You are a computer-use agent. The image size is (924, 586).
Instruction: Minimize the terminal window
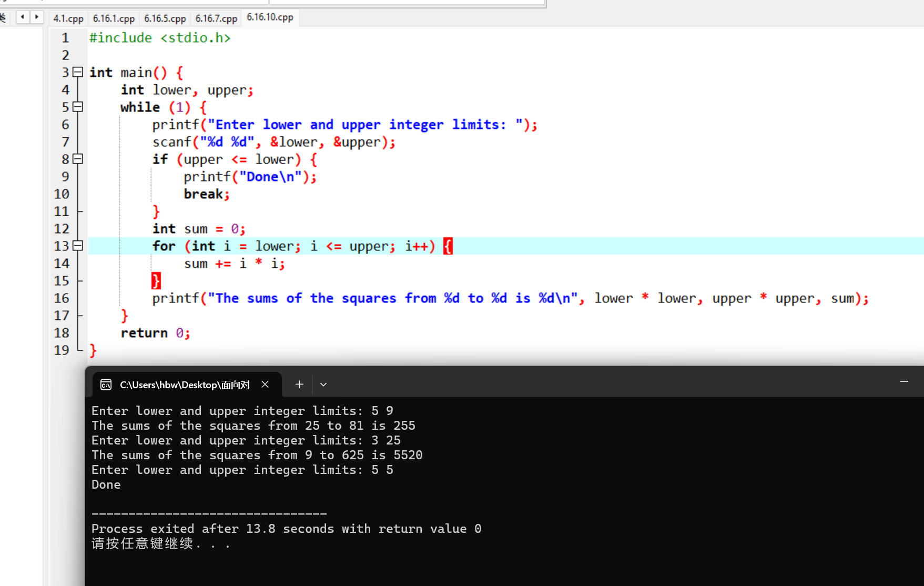[x=904, y=381]
